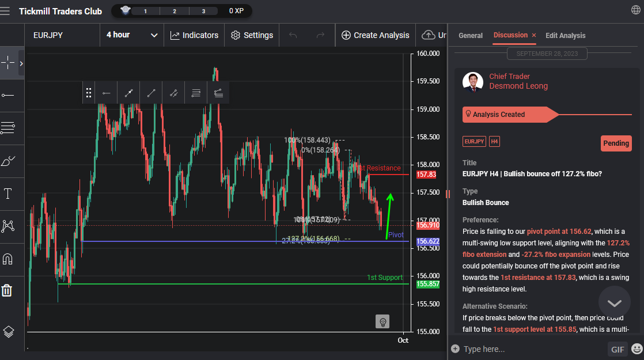Click Chief Trader Desmond Leong name
This screenshot has width=644, height=360.
(518, 81)
